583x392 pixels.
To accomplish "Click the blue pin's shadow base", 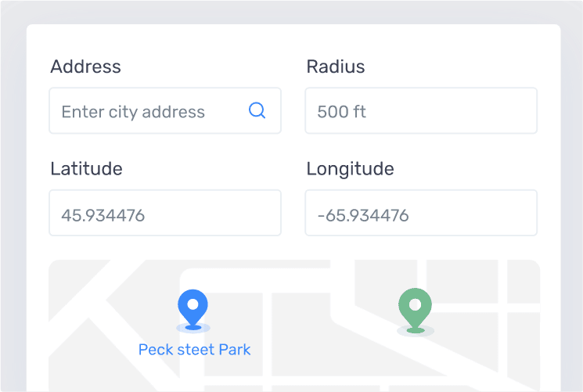I will pos(193,328).
